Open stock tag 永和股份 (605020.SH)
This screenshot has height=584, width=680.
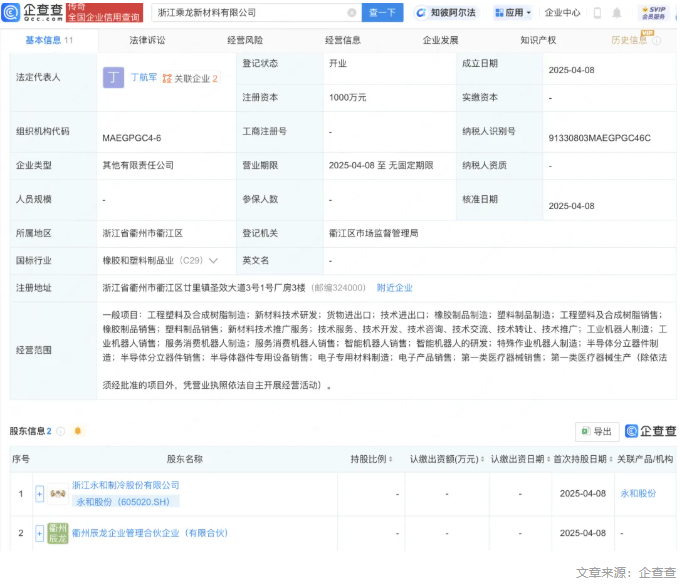125,502
